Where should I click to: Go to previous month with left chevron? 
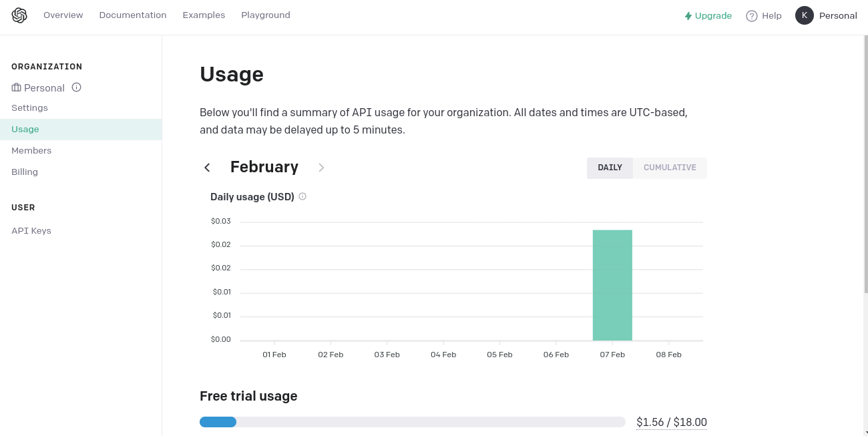[x=207, y=168]
